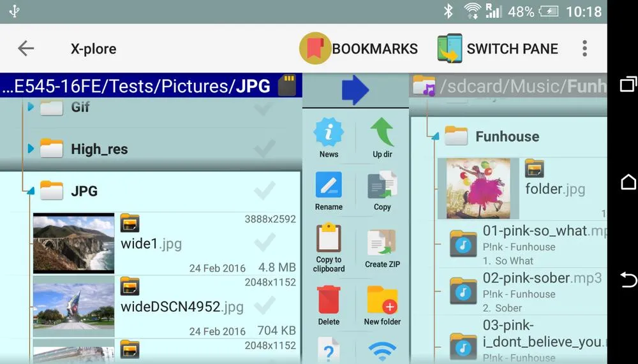The height and width of the screenshot is (364, 638).
Task: Open the three-dot overflow menu
Action: pos(584,48)
